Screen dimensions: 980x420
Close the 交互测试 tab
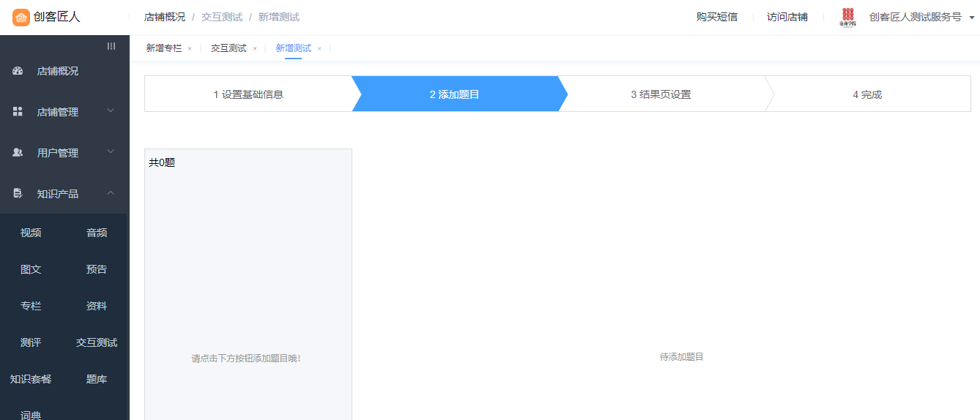[x=255, y=49]
